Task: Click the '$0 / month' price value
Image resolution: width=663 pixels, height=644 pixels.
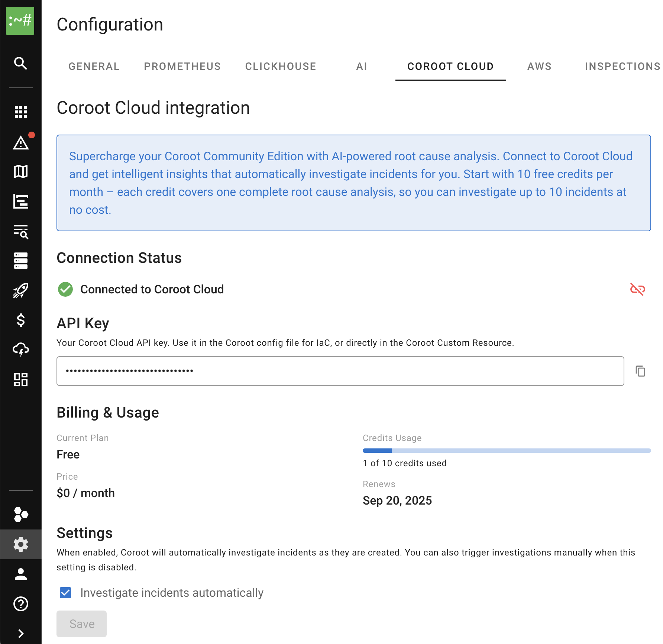Action: [86, 493]
